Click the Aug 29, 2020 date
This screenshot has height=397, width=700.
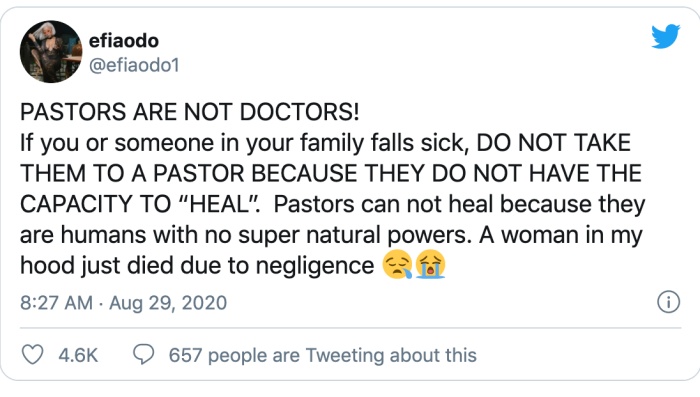pos(168,303)
